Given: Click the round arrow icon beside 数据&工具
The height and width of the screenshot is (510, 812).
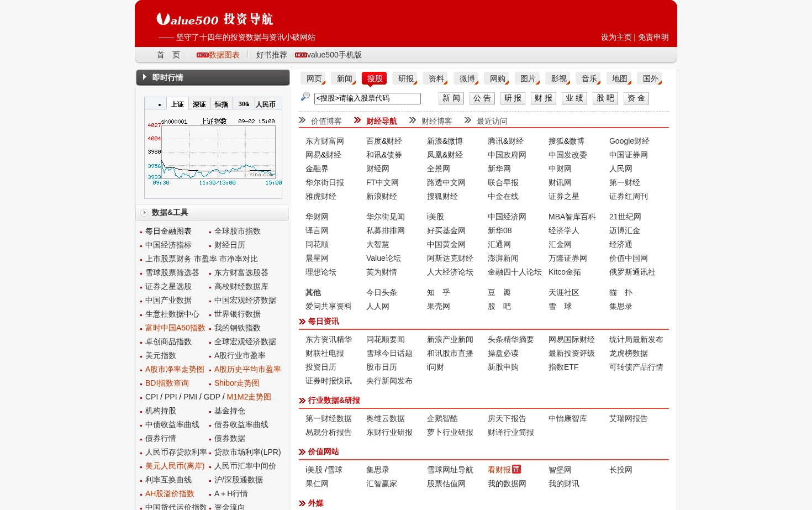Looking at the screenshot, I should coord(144,213).
